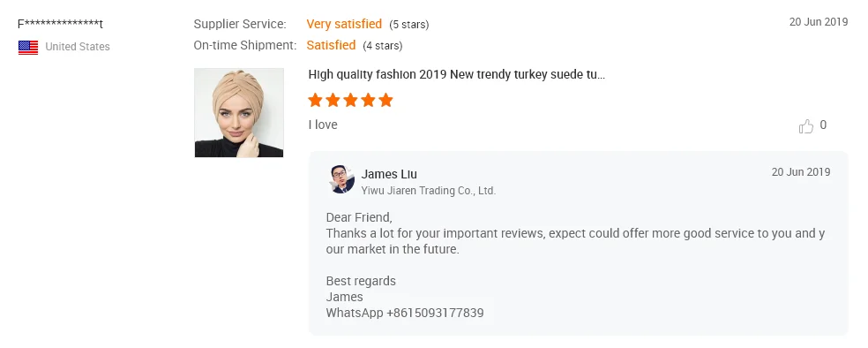Viewport: 868px width, 348px height.
Task: Click the United States country label
Action: coord(78,47)
